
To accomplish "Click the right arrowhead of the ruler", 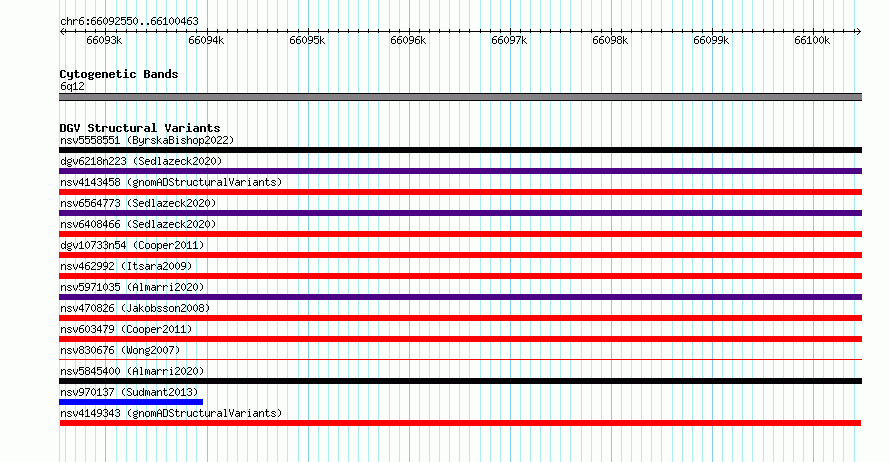I will 859,32.
